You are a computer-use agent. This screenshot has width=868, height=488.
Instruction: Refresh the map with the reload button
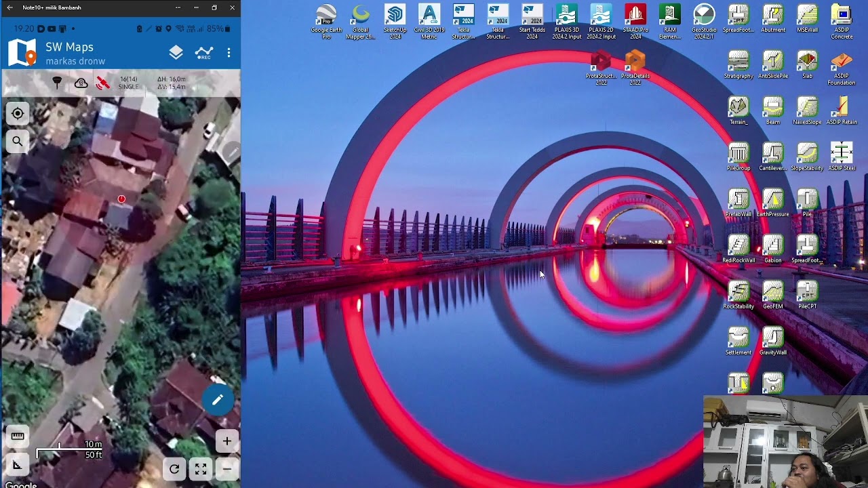pyautogui.click(x=174, y=468)
